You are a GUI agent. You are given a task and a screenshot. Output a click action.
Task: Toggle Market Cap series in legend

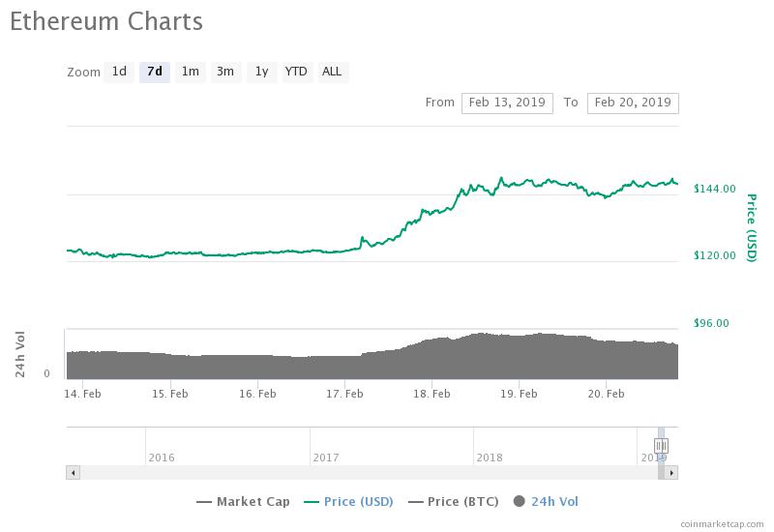(x=243, y=502)
